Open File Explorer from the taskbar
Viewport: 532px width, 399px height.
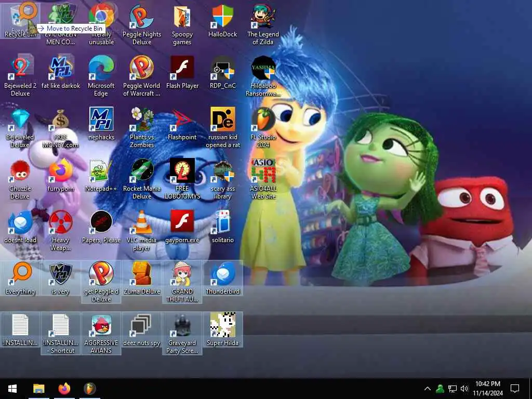coord(38,389)
